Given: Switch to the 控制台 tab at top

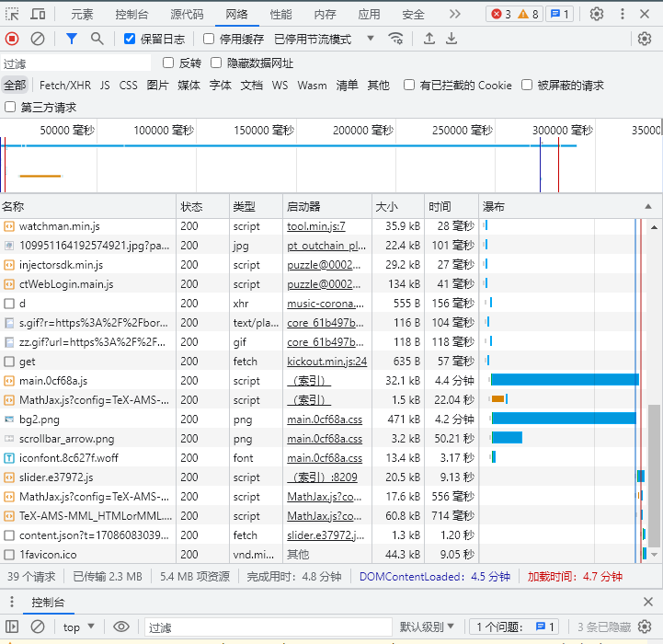Looking at the screenshot, I should click(x=131, y=15).
